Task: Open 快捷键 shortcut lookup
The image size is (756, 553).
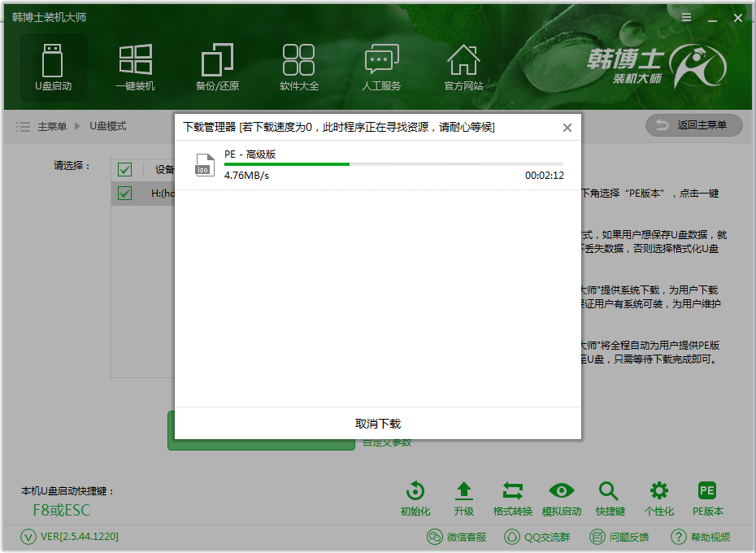Action: [610, 499]
